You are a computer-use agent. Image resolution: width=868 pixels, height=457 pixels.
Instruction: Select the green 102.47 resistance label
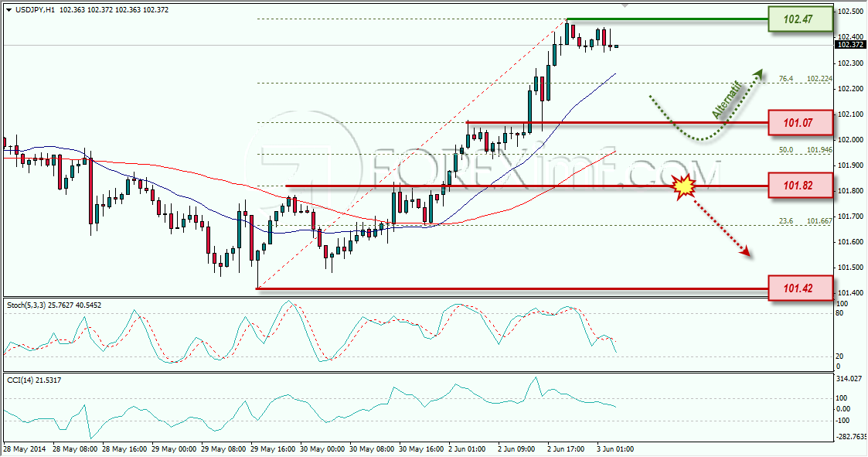coord(800,19)
